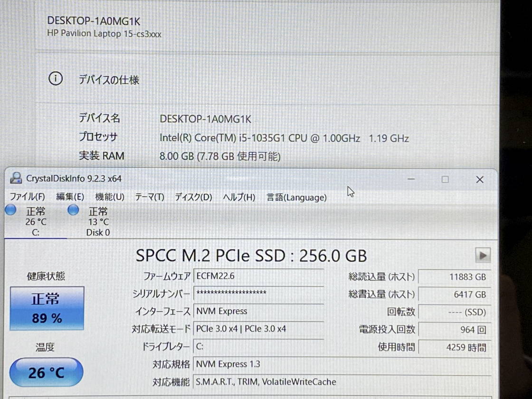Screen dimensions: 532x399
Task: Select the C: drive tab at 26 °C
Action: coord(36,221)
